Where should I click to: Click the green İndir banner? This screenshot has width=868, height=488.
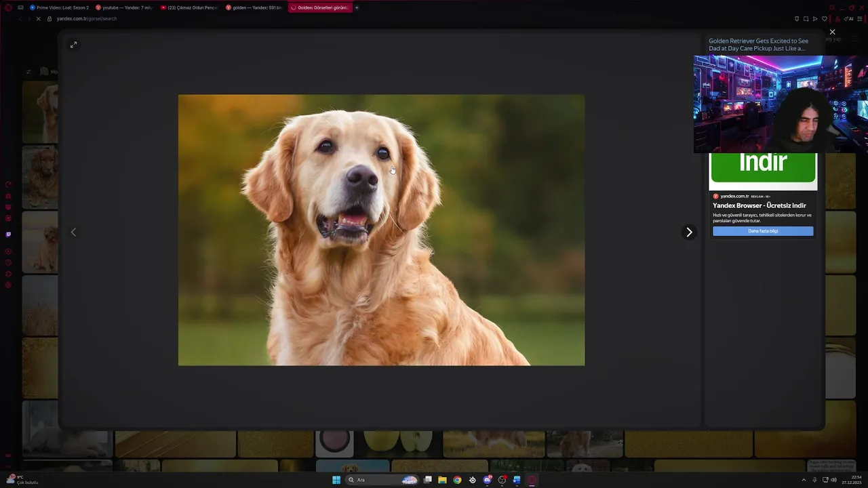click(763, 167)
